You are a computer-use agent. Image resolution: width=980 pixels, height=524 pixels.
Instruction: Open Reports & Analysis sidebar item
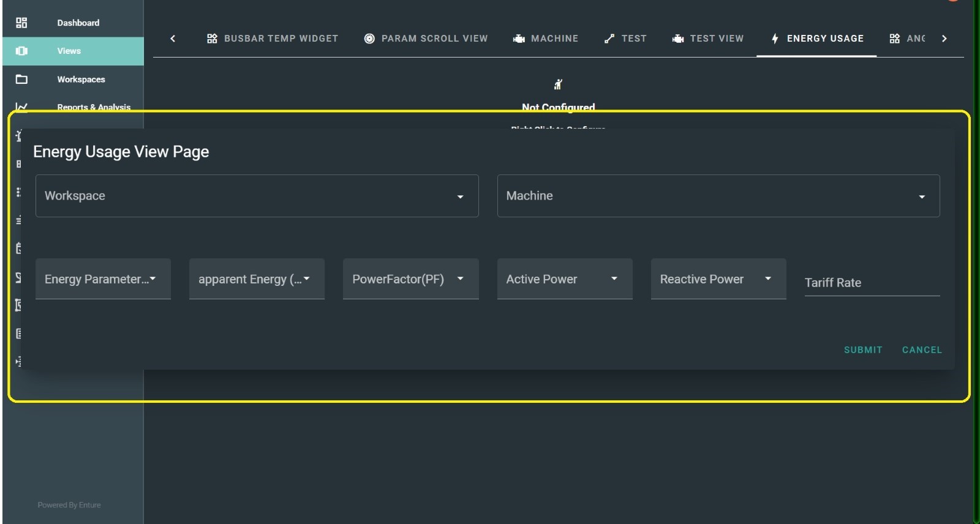coord(73,107)
